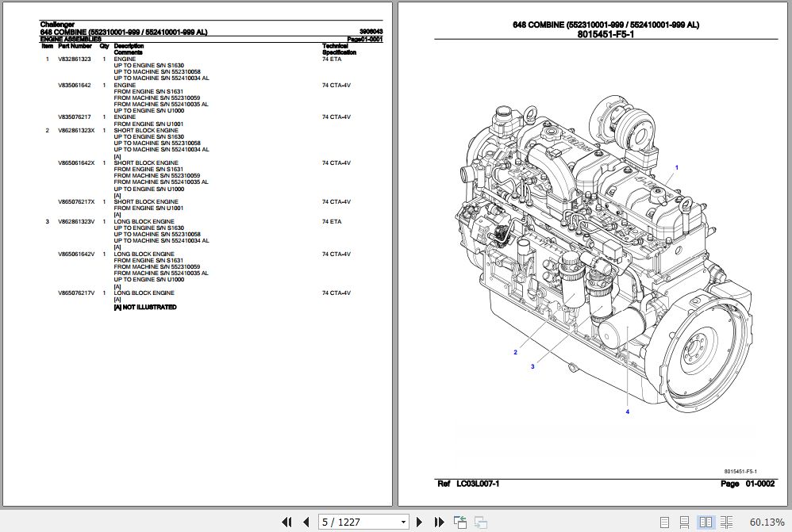Screen dimensions: 792x532
Task: Click inside the page number input field
Action: (x=349, y=522)
